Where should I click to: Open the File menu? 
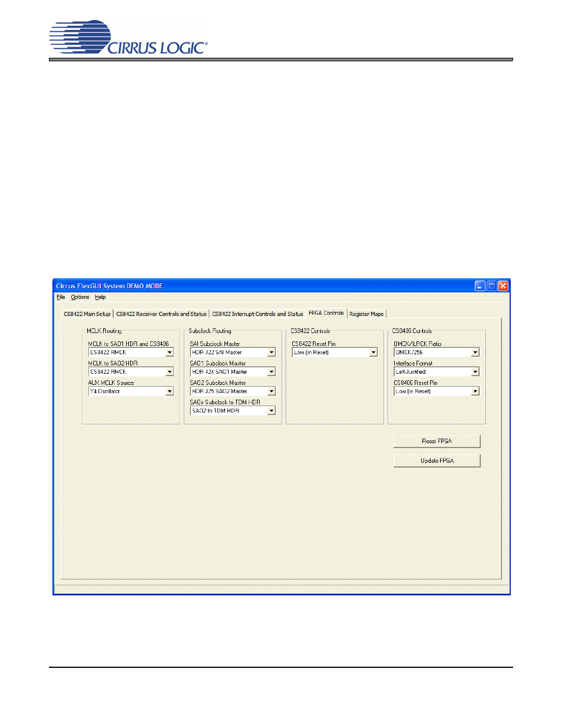point(61,297)
